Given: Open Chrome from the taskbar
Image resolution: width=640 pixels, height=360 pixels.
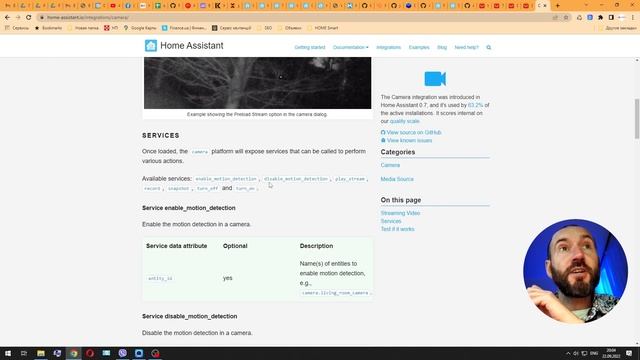Looking at the screenshot, I should pos(73,353).
